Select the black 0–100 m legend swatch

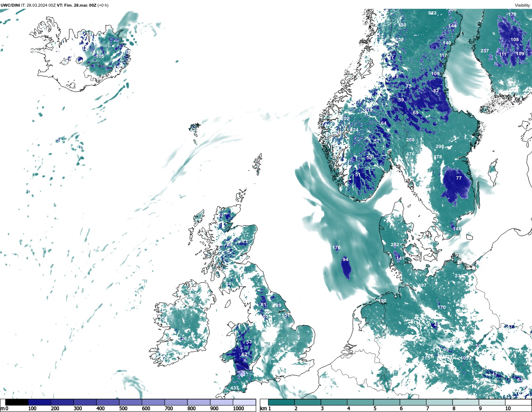17,402
